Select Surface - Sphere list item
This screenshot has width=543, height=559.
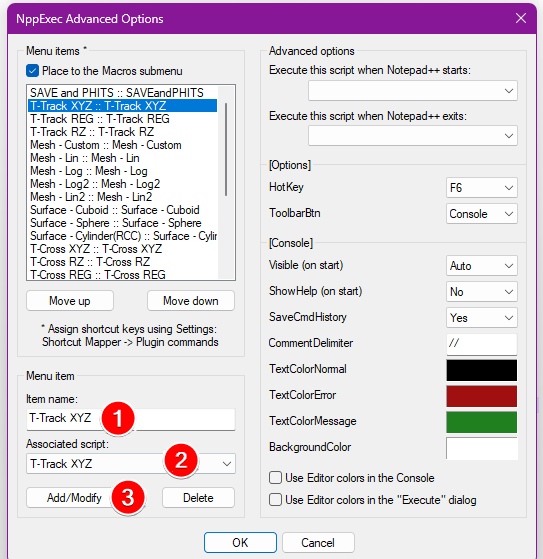point(122,223)
